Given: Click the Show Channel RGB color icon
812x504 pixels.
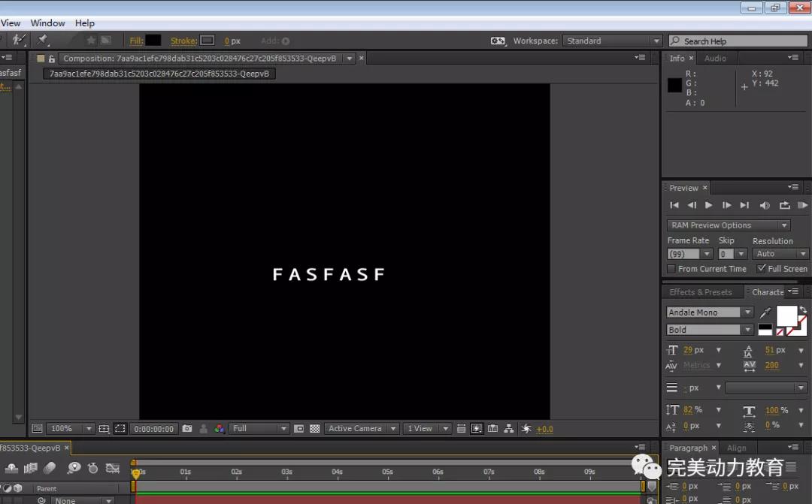Looking at the screenshot, I should (x=219, y=429).
